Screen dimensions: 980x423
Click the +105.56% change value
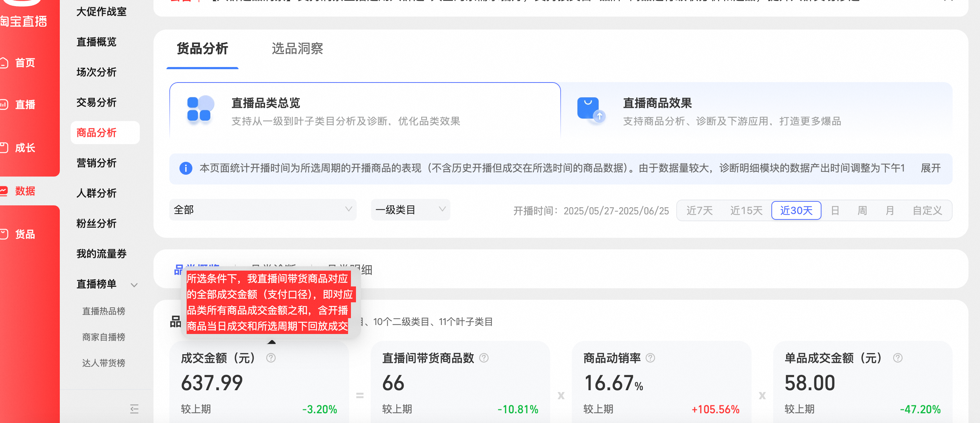[716, 409]
